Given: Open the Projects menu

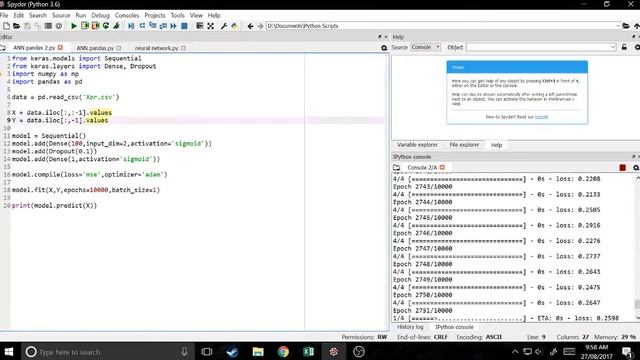Looking at the screenshot, I should point(155,15).
